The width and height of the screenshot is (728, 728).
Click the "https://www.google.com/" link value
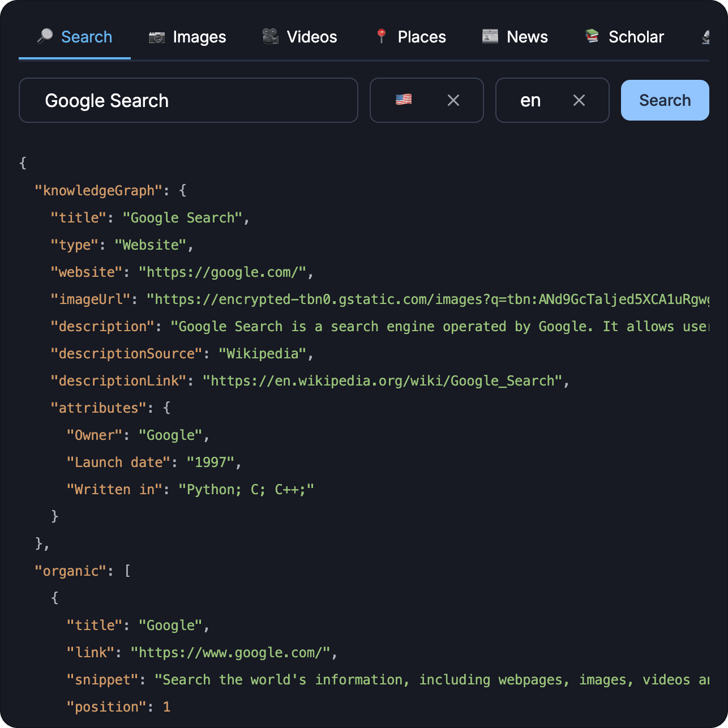pyautogui.click(x=230, y=653)
